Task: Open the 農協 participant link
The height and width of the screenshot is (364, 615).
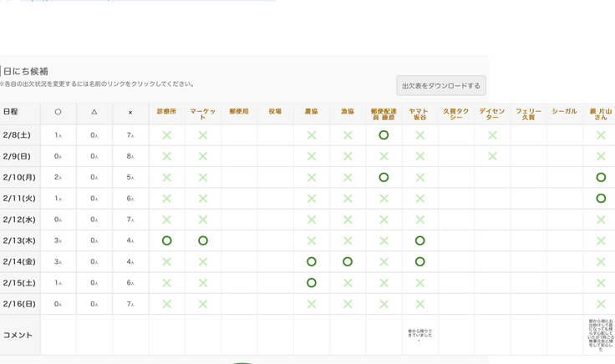Action: 312,111
